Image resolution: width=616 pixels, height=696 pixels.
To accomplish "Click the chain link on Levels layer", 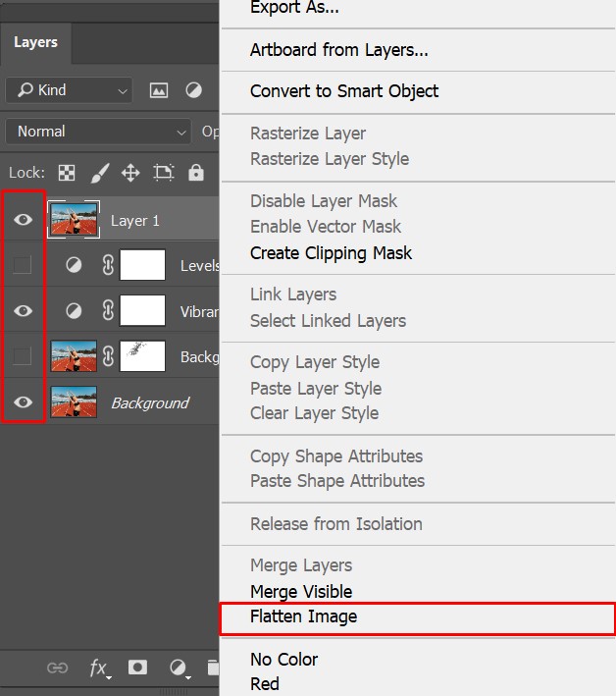I will 108,265.
